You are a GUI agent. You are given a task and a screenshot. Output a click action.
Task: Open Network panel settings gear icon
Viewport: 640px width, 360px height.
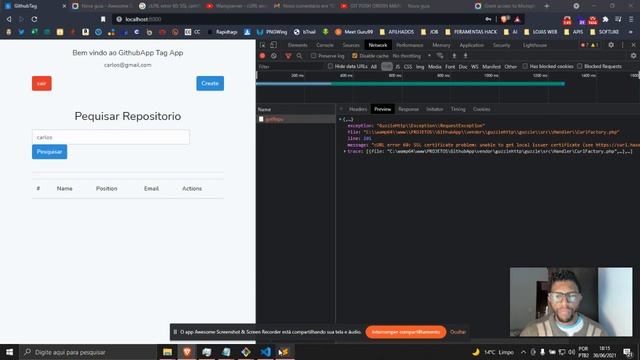pyautogui.click(x=633, y=56)
